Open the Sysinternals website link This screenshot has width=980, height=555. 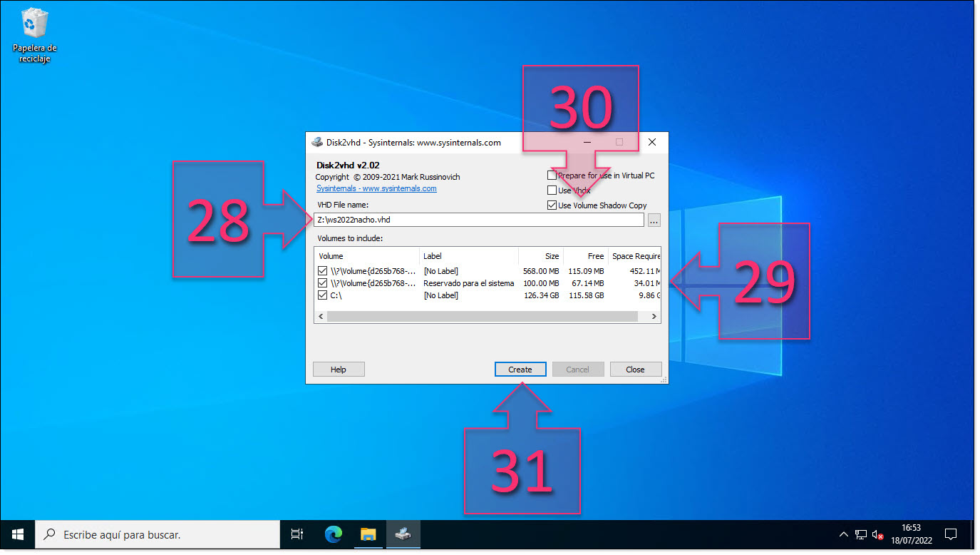tap(376, 188)
